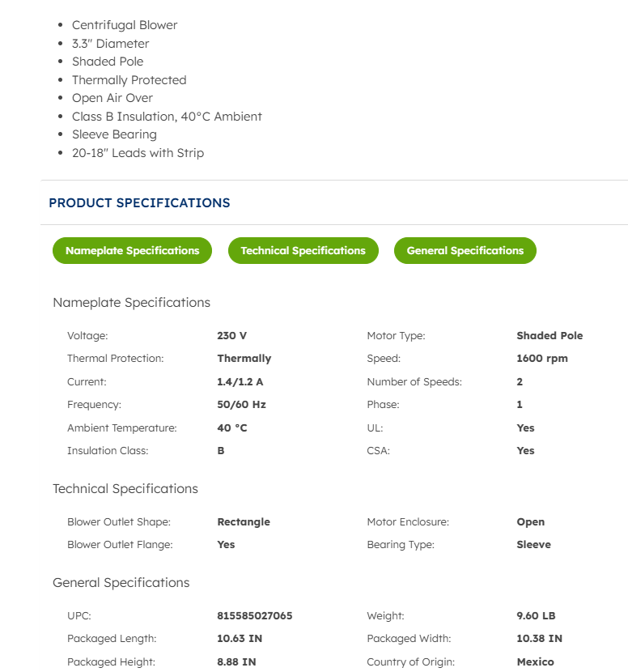Click the Centrifugal Blower bullet item
The image size is (628, 672).
pyautogui.click(x=125, y=25)
